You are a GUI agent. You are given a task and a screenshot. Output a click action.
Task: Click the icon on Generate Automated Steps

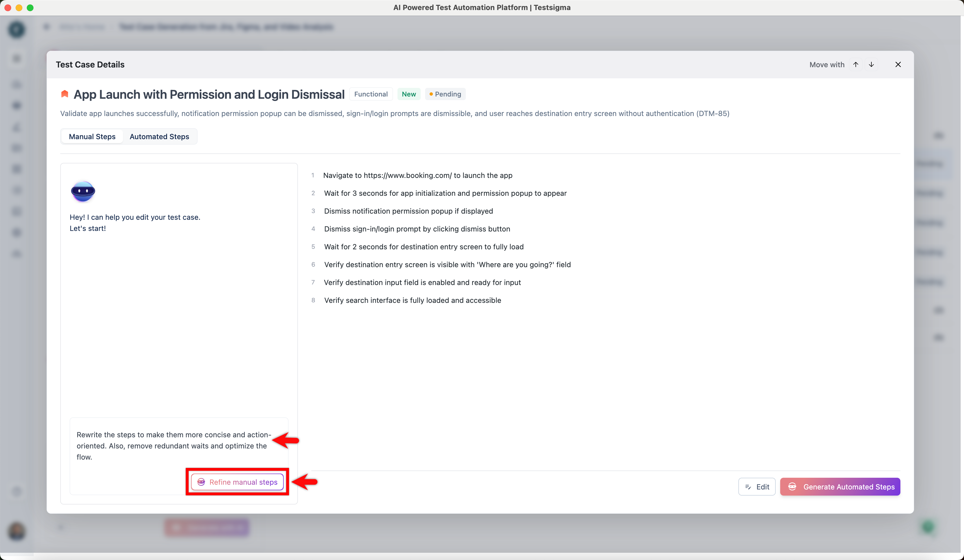click(x=792, y=487)
